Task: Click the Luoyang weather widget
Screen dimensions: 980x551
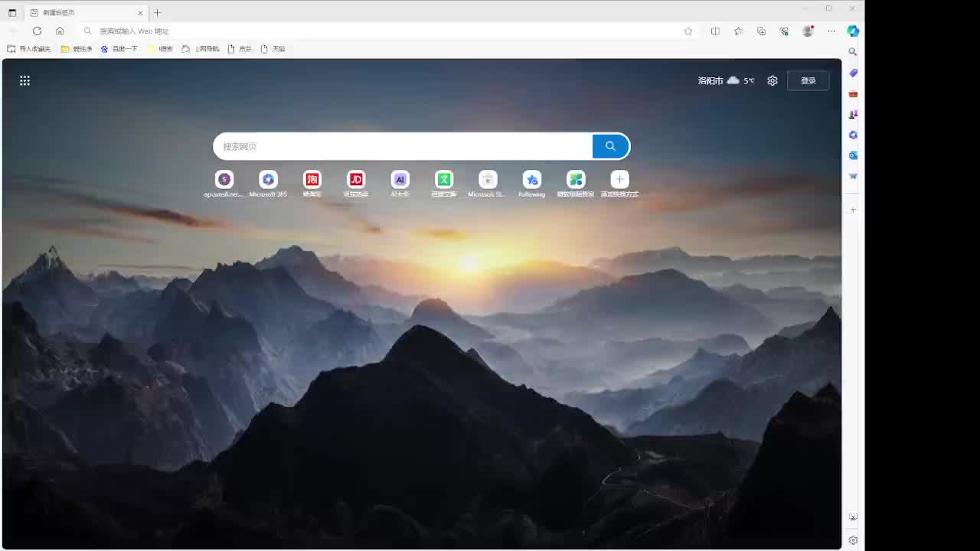Action: [725, 80]
